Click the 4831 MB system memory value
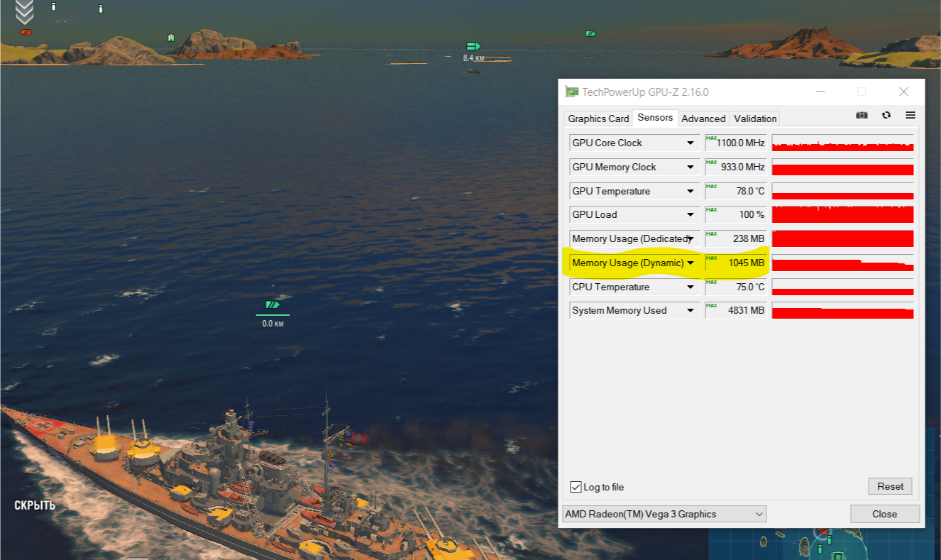This screenshot has height=560, width=941. click(747, 310)
